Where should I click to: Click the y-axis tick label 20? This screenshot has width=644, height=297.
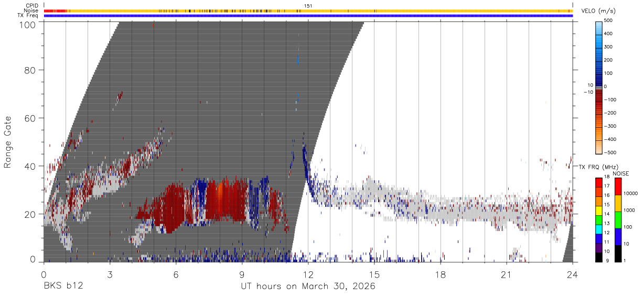point(30,214)
